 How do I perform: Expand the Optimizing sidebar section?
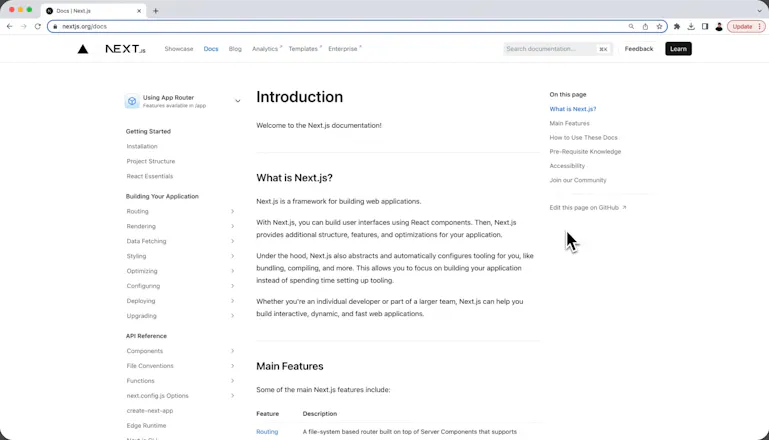(232, 271)
